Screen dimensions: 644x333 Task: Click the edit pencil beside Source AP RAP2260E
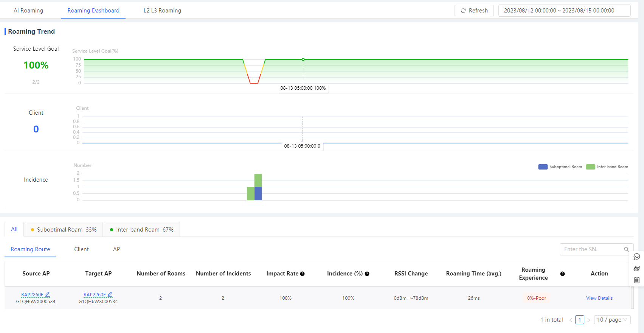[x=48, y=294]
